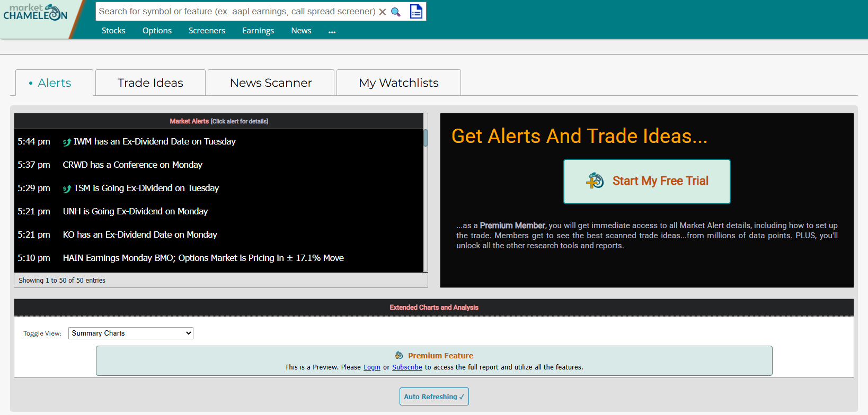Open the My Watchlists tab
Screen dimensions: 868x415
[x=398, y=83]
